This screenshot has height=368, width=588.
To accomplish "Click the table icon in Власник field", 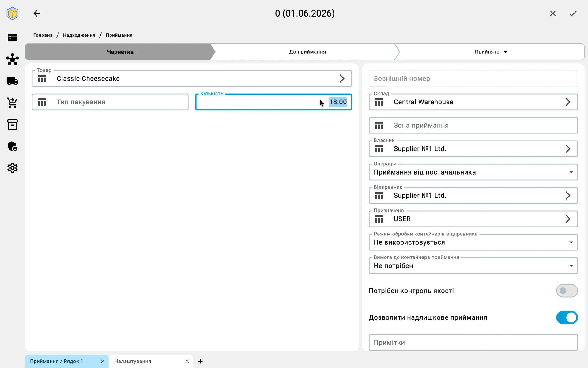I will point(379,149).
